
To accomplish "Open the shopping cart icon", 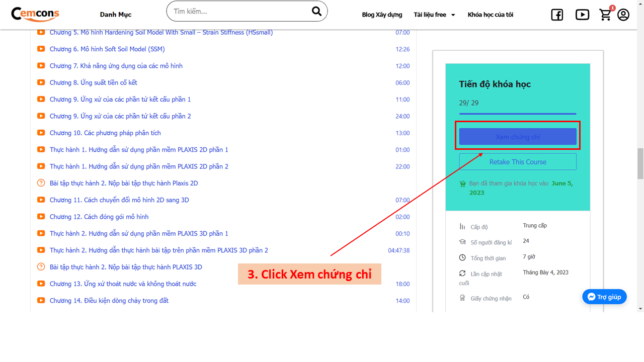I will click(606, 15).
